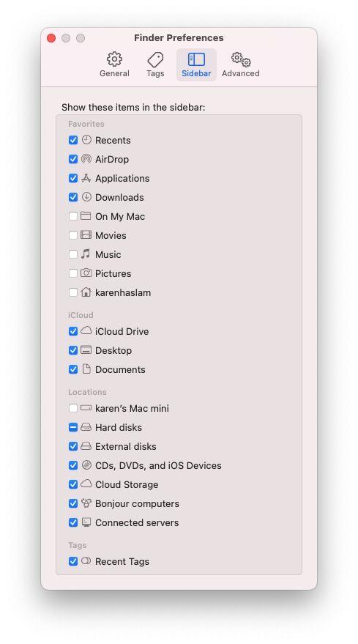This screenshot has height=644, width=358.
Task: Disable the Recent Tags checkbox
Action: pyautogui.click(x=73, y=561)
